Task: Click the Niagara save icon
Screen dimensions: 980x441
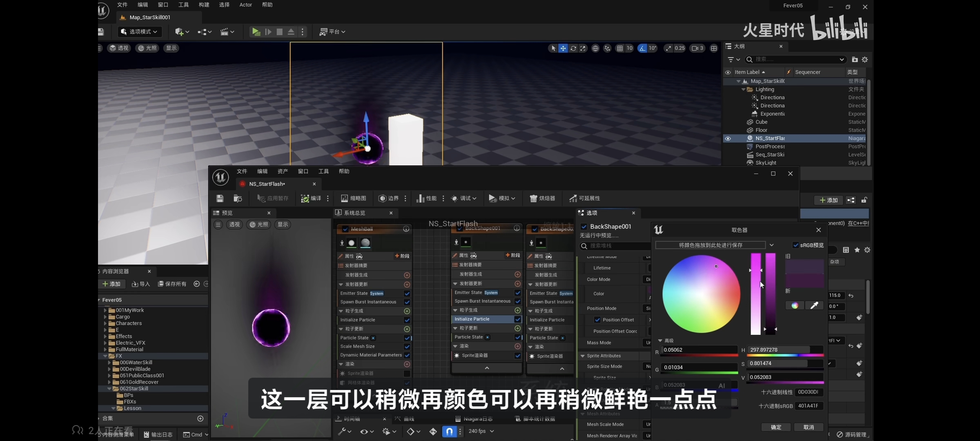Action: (x=220, y=198)
